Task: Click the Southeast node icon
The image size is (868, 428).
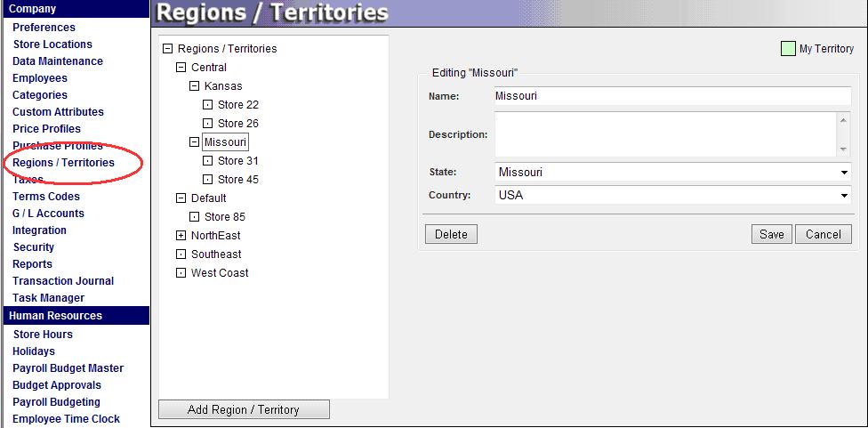Action: click(x=181, y=254)
